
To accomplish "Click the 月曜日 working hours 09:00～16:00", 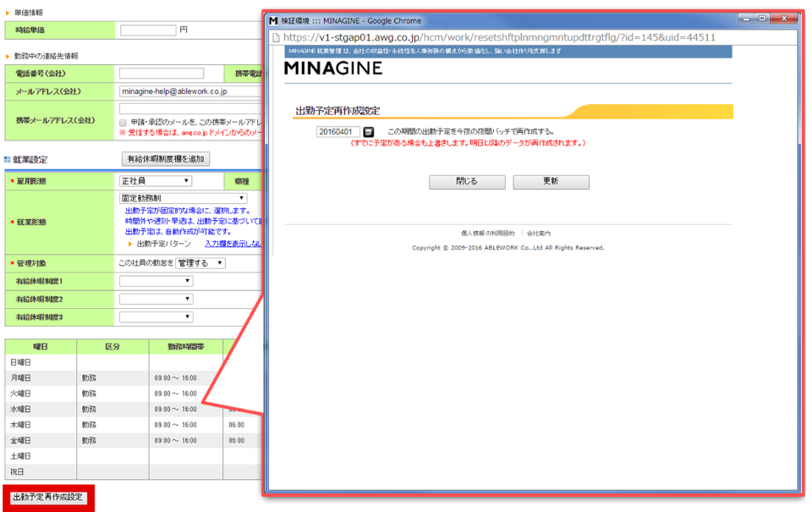I will pos(176,378).
